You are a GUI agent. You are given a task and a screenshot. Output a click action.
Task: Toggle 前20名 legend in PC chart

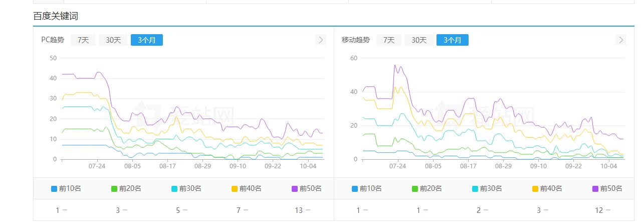126,188
